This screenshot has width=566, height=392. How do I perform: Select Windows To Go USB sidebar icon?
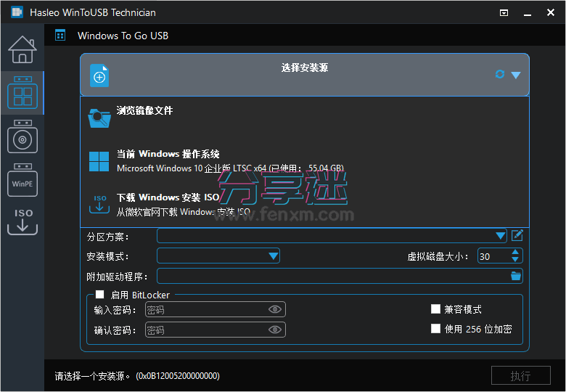(x=22, y=94)
